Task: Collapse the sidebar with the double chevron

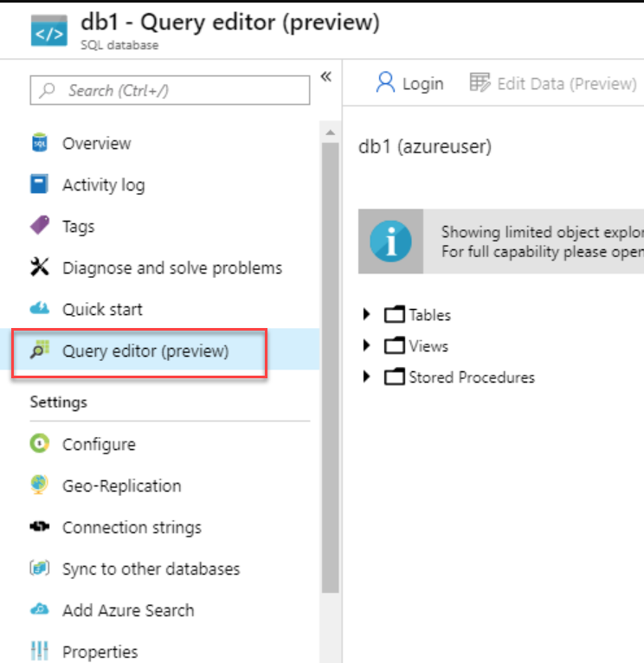Action: pos(326,77)
